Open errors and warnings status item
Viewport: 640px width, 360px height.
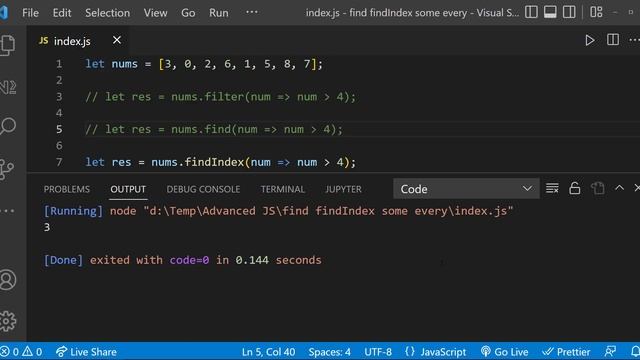point(21,351)
